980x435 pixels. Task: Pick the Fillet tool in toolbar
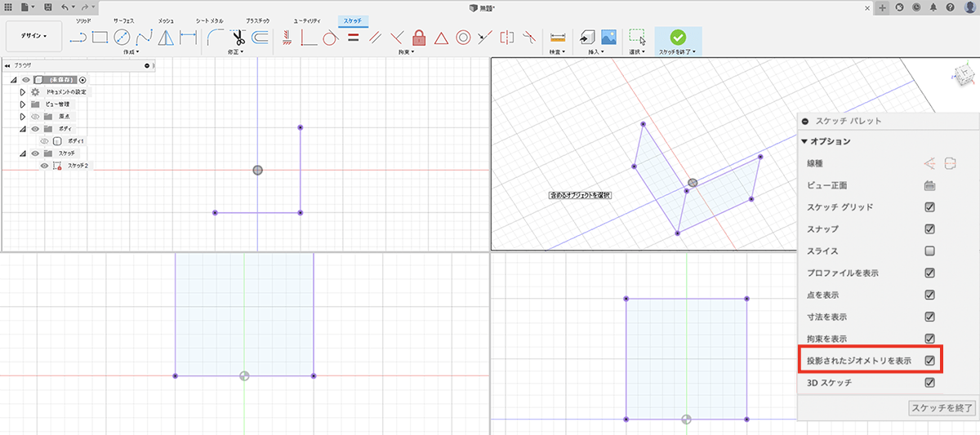[x=215, y=37]
